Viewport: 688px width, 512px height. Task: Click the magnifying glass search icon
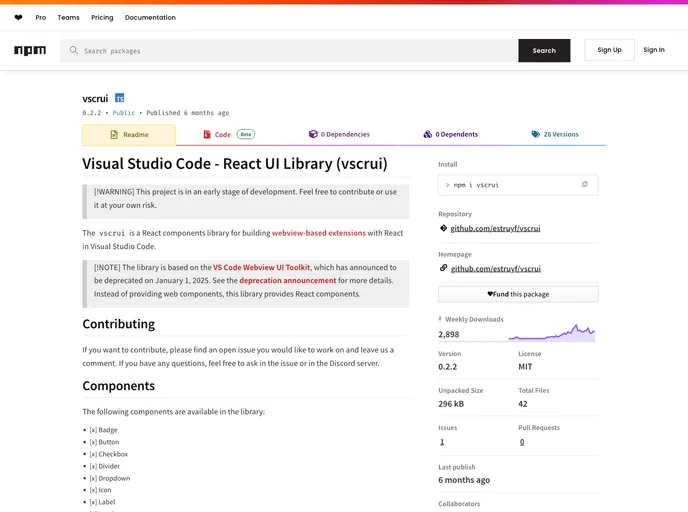pos(74,50)
